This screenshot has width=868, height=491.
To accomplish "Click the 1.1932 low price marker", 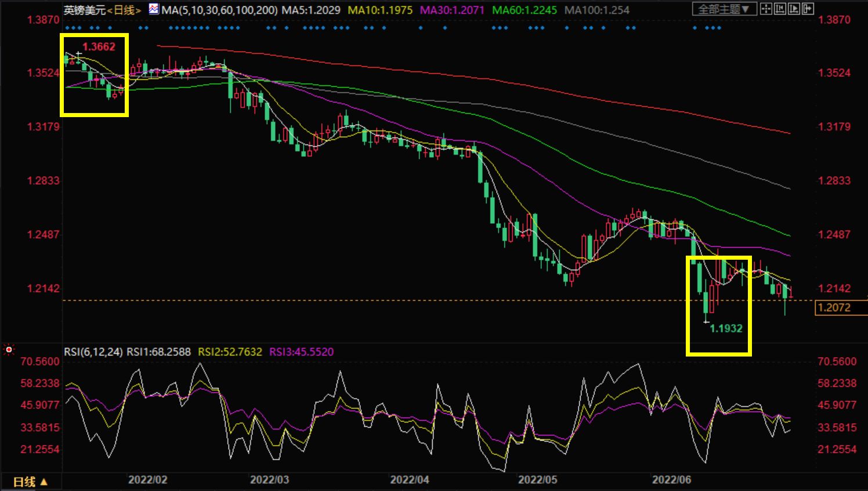I will (726, 329).
